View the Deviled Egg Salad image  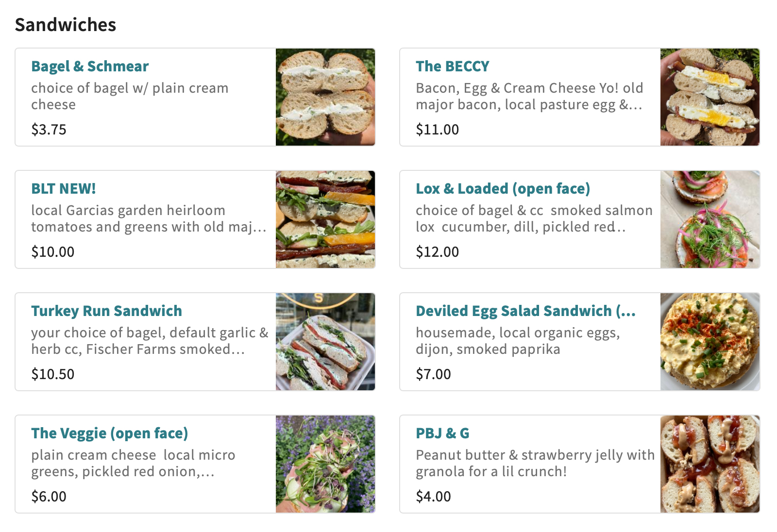(x=710, y=342)
